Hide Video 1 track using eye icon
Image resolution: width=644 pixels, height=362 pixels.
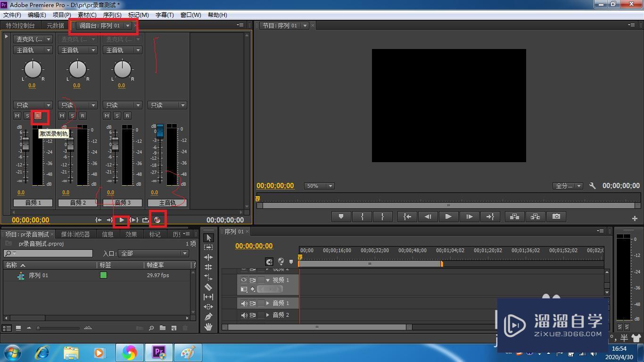(x=244, y=280)
